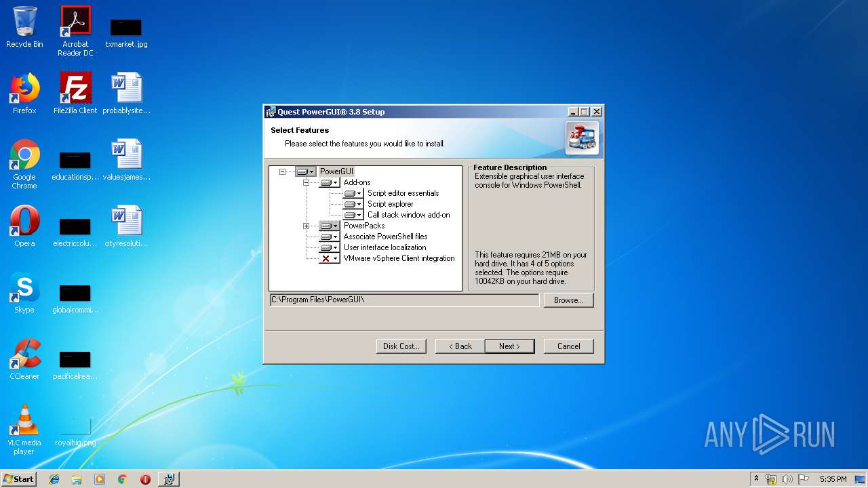The height and width of the screenshot is (488, 868).
Task: Open the Action Center flag icon
Action: (803, 479)
